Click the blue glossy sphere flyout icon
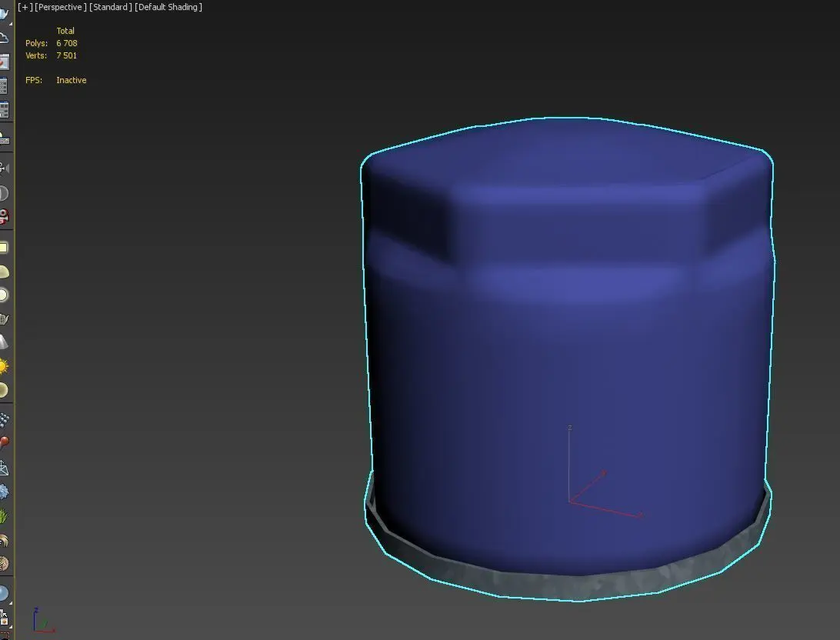Viewport: 840px width, 640px height. point(5,593)
